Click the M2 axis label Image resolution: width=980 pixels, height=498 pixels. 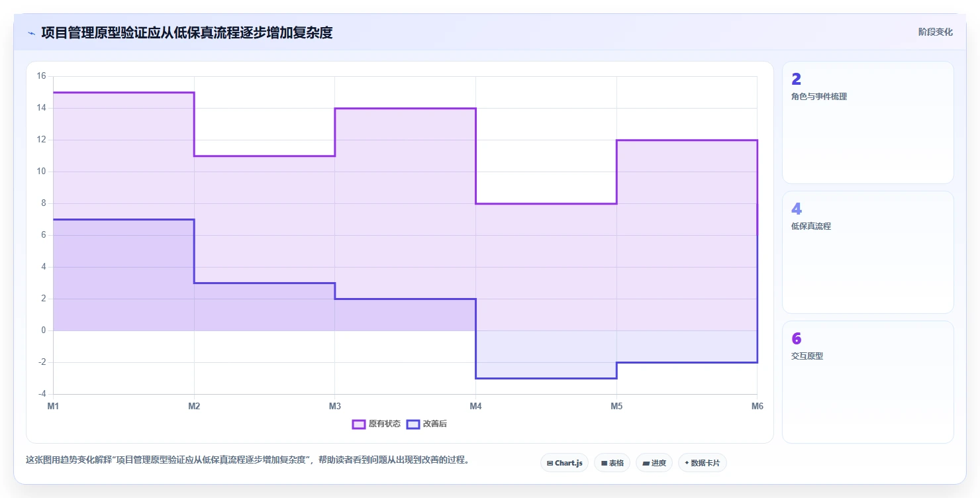194,407
